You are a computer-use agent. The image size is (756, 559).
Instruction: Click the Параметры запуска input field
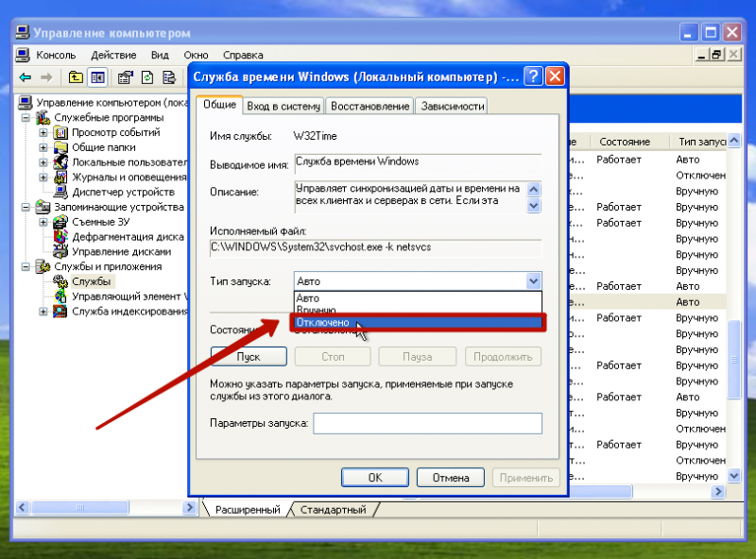click(x=428, y=423)
